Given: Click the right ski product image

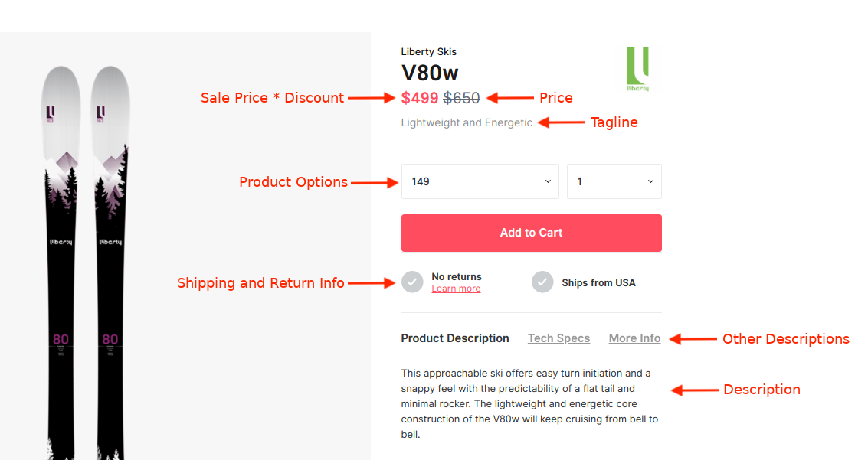Looking at the screenshot, I should point(110,260).
